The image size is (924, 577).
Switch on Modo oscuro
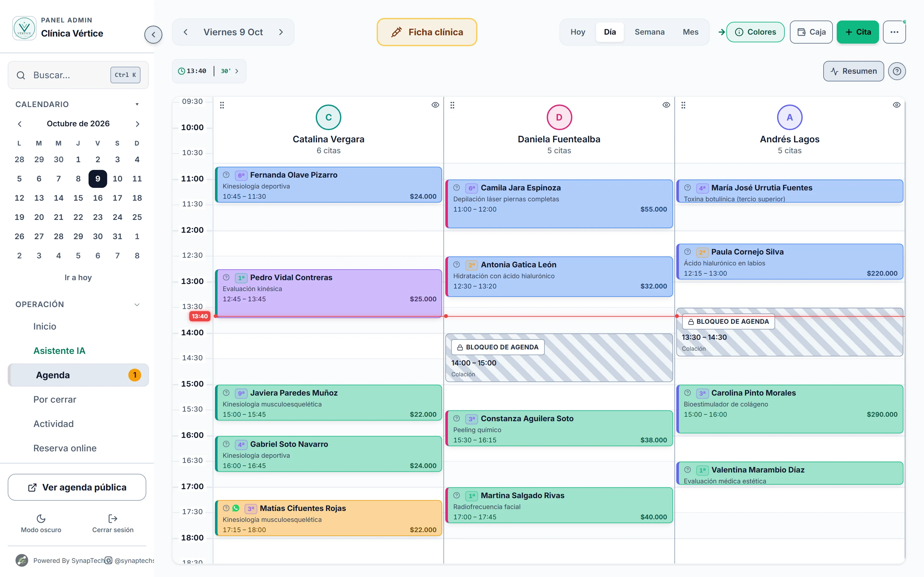pyautogui.click(x=41, y=523)
